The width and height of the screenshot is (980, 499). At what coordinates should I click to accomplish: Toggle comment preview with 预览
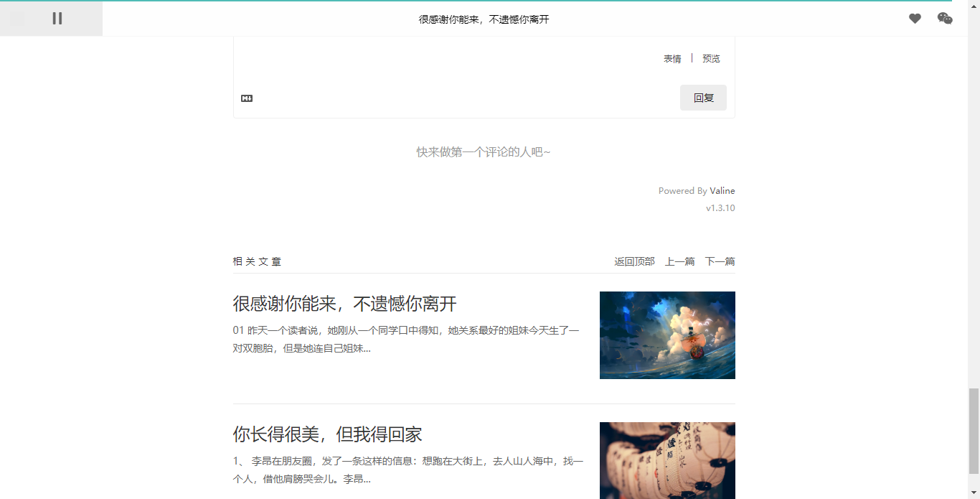click(x=711, y=58)
